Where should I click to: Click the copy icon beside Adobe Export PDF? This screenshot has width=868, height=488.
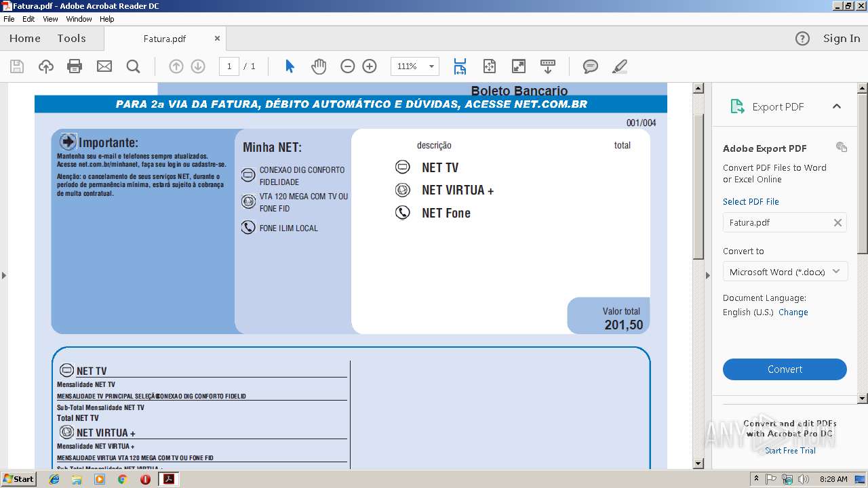[842, 147]
